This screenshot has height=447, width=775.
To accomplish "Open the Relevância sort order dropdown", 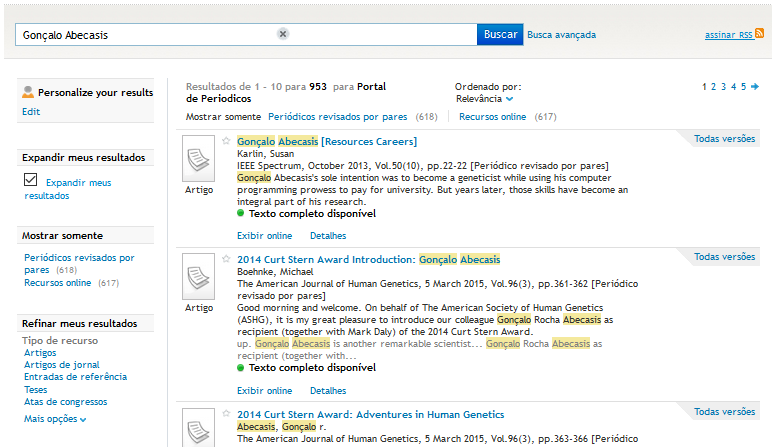I will click(x=484, y=99).
